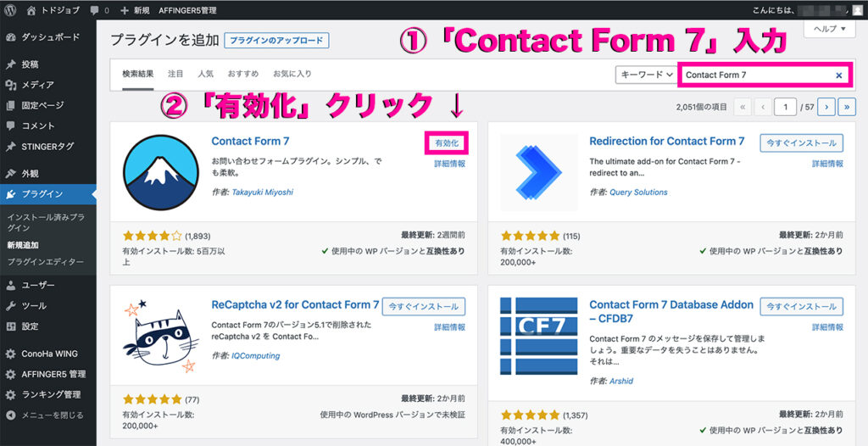Screen dimensions: 868x446
Task: Open 詳細情報 for Contact Form 7
Action: (x=449, y=164)
